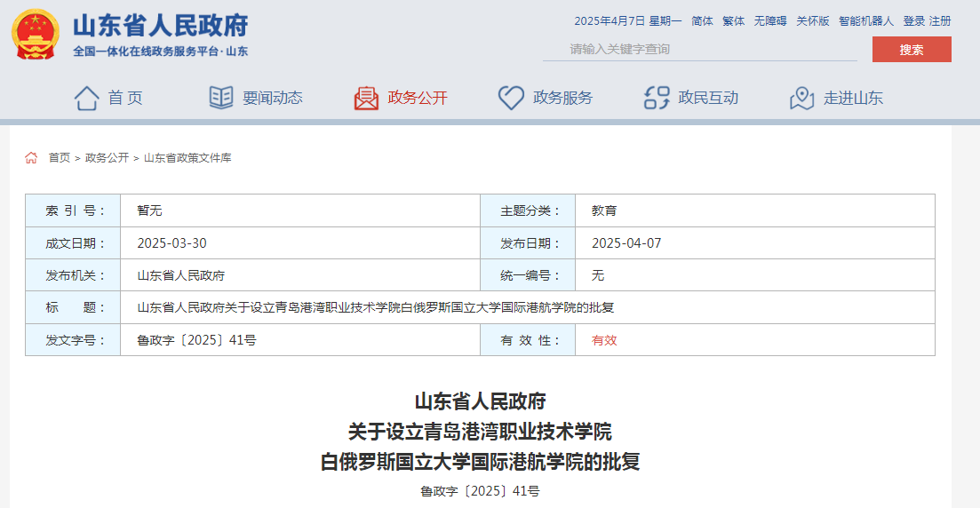Click the map pin icon for 走进山东

tap(801, 98)
